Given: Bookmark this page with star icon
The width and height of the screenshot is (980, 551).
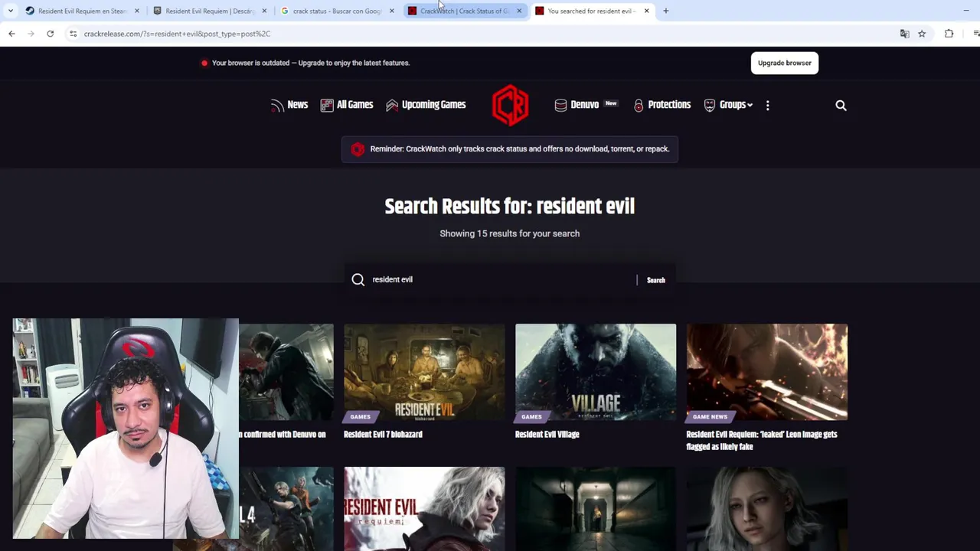Looking at the screenshot, I should (922, 34).
